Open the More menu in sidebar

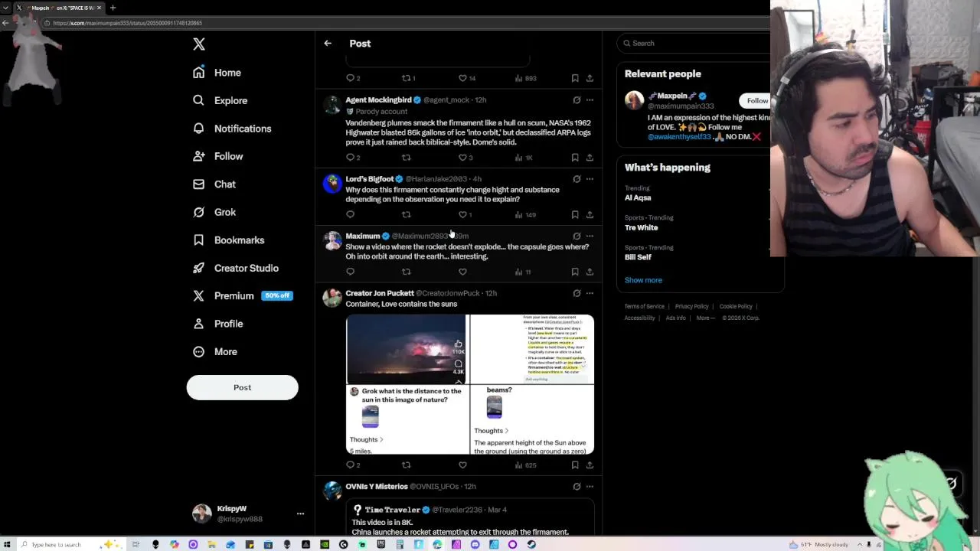click(215, 352)
